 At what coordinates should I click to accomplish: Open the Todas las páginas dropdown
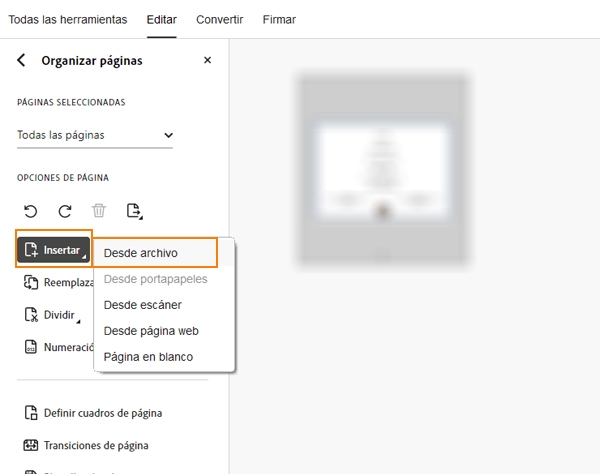(95, 135)
